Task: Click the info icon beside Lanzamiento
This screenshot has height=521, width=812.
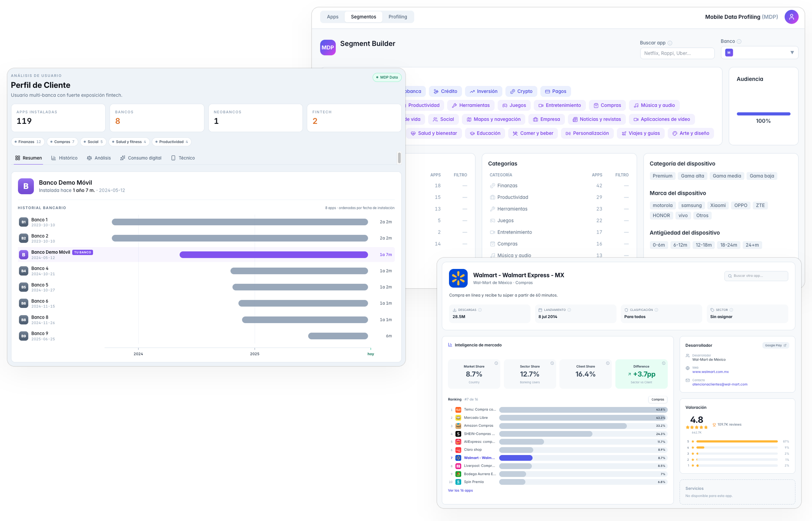Action: pos(569,310)
